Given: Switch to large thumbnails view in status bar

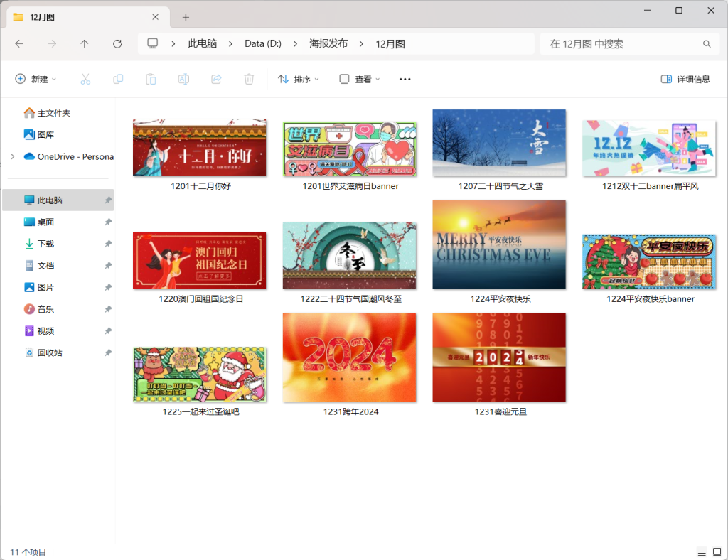Looking at the screenshot, I should 717,551.
